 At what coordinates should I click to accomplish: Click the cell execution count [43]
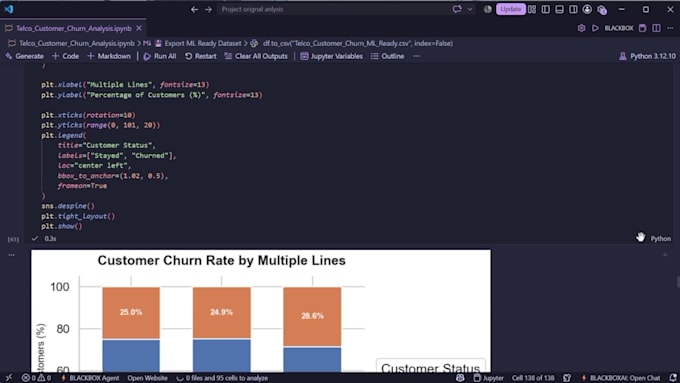13,239
